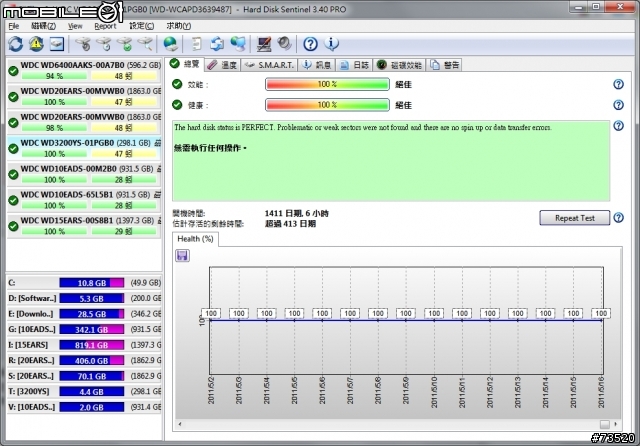Click the disk with stethoscope test icon
This screenshot has height=446, width=640.
[83, 44]
